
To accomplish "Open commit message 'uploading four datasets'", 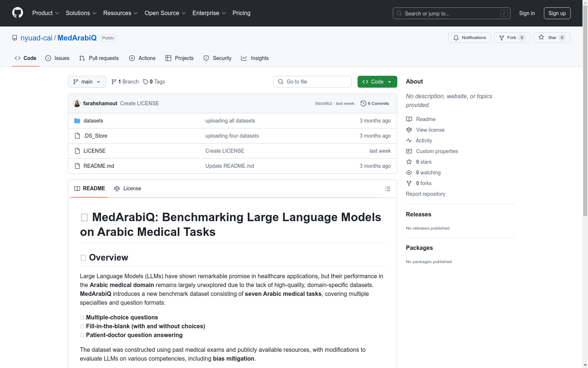I will pyautogui.click(x=232, y=136).
